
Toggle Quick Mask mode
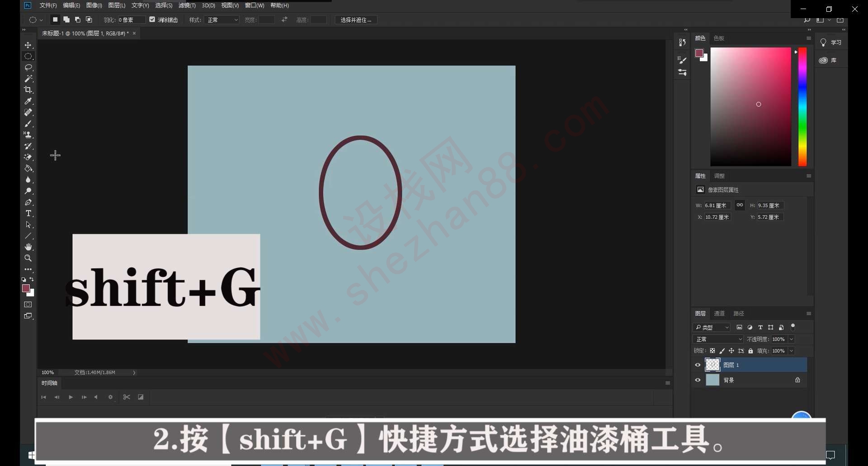(x=28, y=304)
